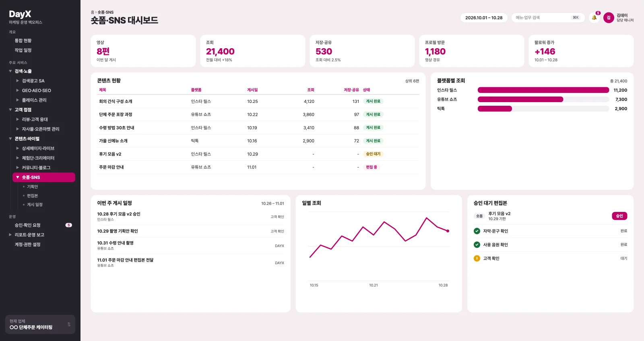
Task: Click the 5 badge on 승인·확인 요청
Action: point(69,225)
